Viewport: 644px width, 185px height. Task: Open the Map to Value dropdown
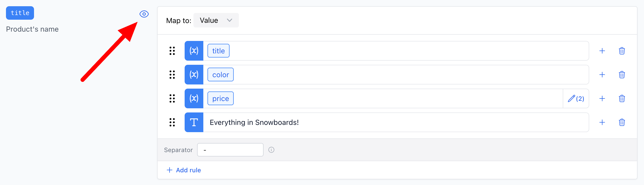click(216, 20)
